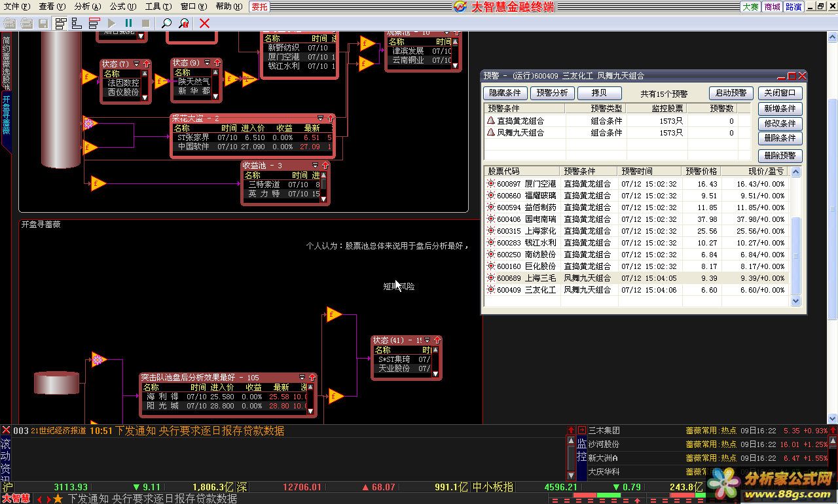Click the 路演 button at top right
Image resolution: width=838 pixels, height=504 pixels.
(793, 7)
